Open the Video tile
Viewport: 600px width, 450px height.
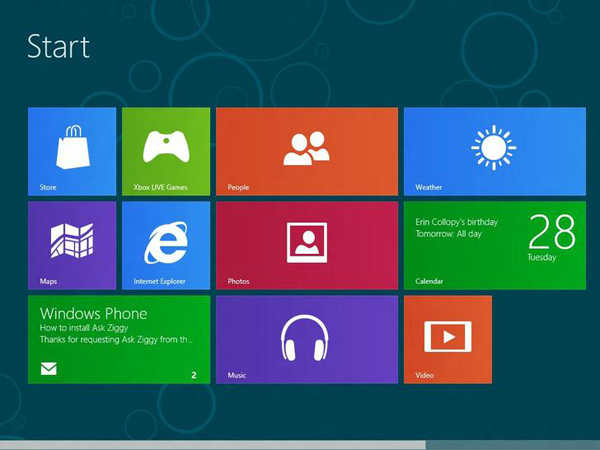point(448,339)
